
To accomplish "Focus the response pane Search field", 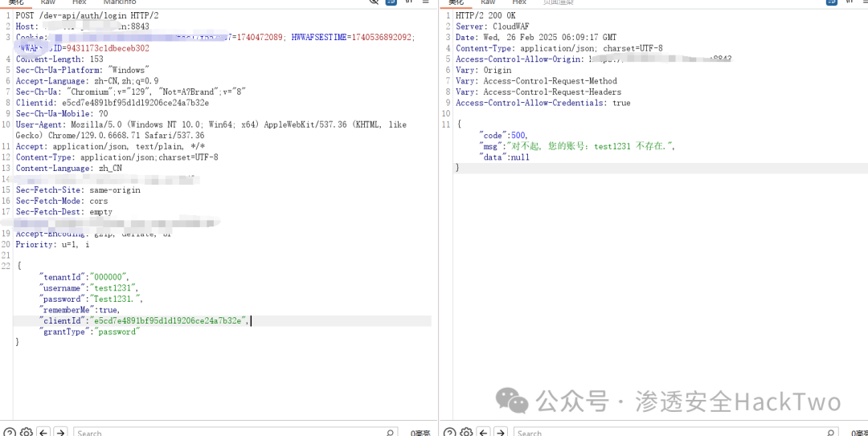I will point(676,433).
